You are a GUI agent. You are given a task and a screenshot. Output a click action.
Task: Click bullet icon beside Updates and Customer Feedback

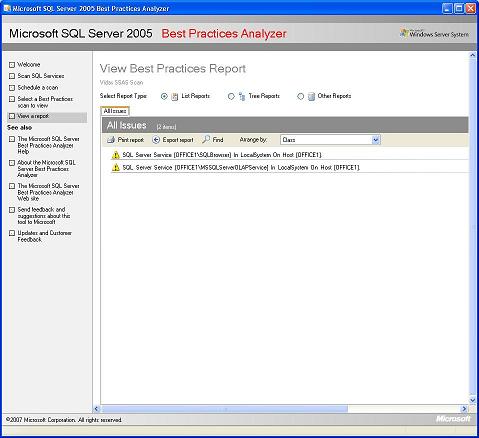tap(12, 233)
